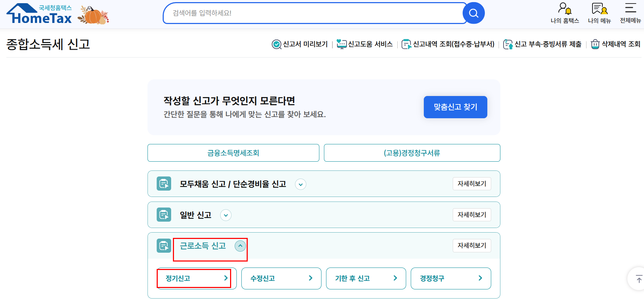Click the form icon beside 근로소득 신고
Screen dimensions: 644x300
point(164,246)
